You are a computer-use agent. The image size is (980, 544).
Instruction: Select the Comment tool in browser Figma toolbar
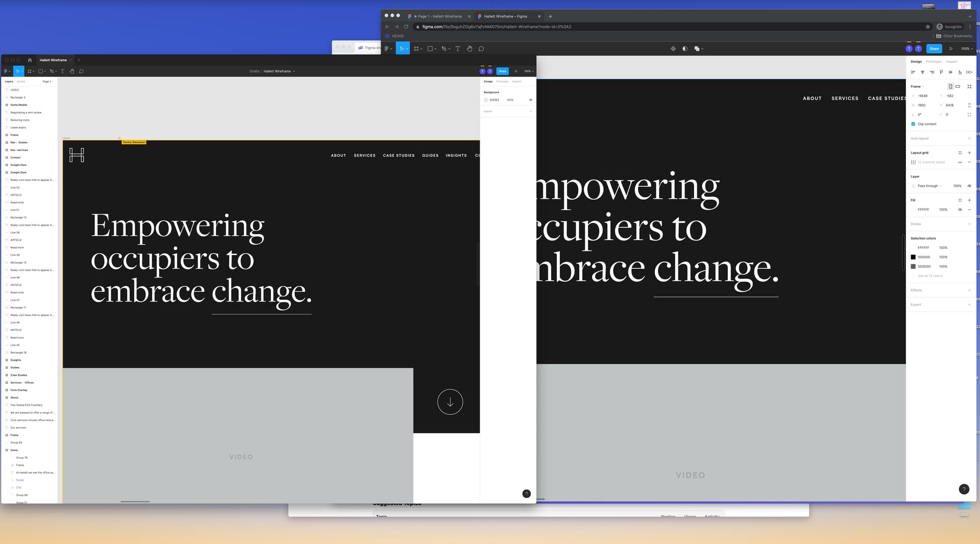click(481, 49)
